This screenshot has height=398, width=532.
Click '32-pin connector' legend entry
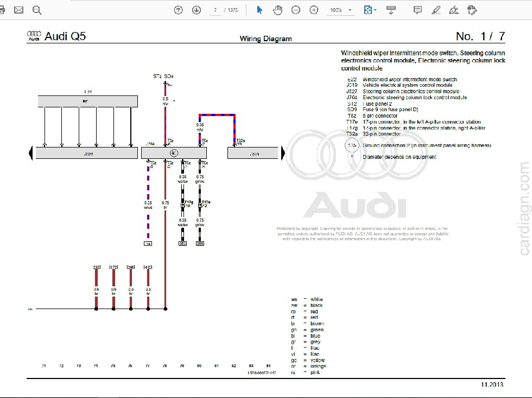tap(382, 134)
